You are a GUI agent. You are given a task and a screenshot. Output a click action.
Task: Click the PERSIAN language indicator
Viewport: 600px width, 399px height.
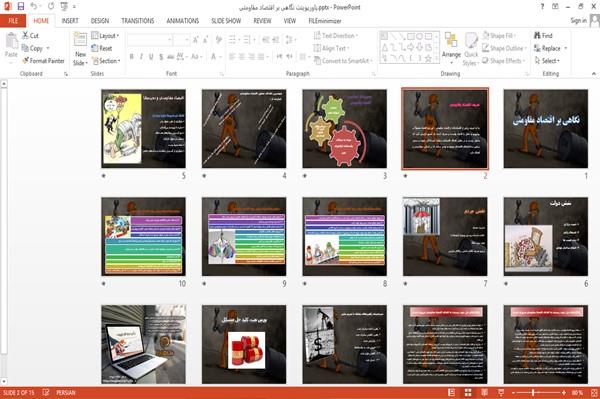[66, 392]
